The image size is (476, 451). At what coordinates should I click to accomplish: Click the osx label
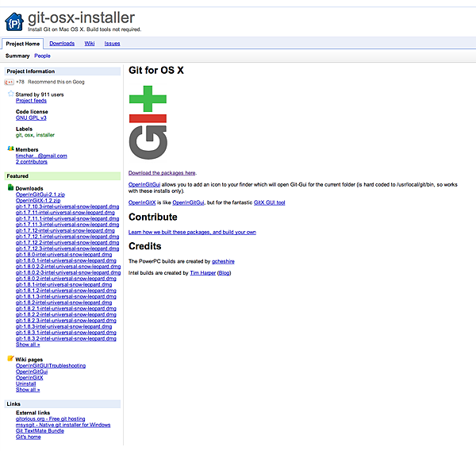(29, 135)
